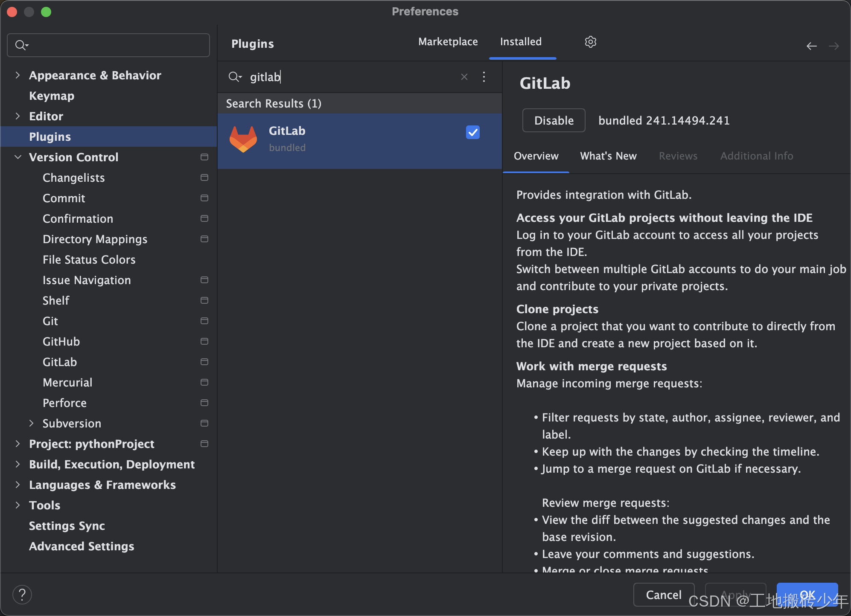Screen dimensions: 851x616
Task: Expand the Appearance & Behavior section
Action: 18,75
